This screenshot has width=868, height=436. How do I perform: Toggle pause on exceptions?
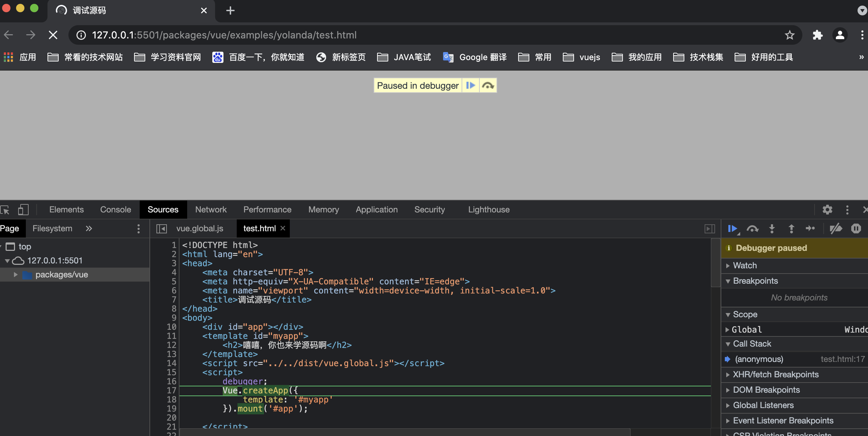(856, 229)
